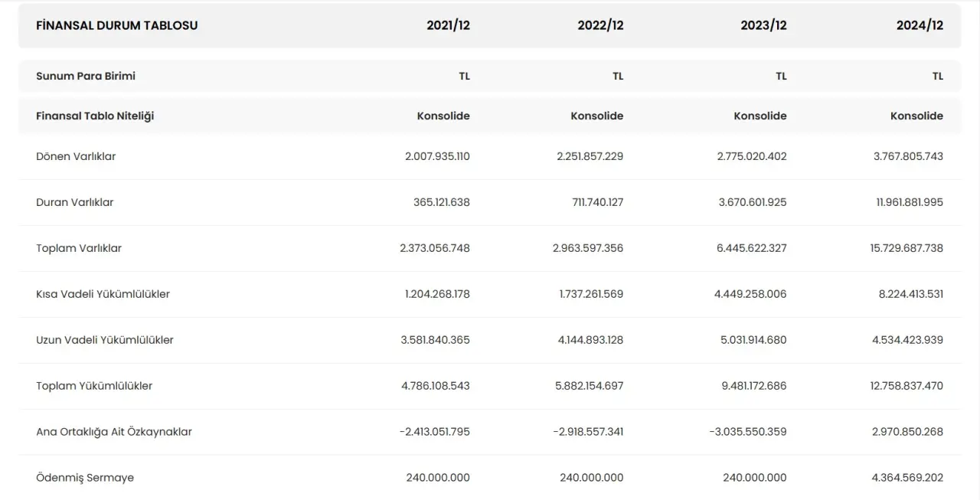Click the Toplam Yükümlülükler row label
The width and height of the screenshot is (980, 500).
pyautogui.click(x=94, y=386)
